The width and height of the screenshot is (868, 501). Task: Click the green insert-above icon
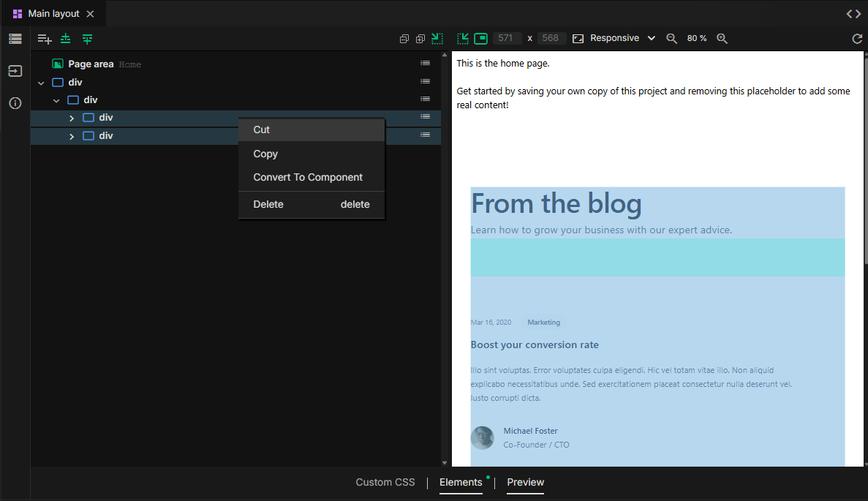65,38
